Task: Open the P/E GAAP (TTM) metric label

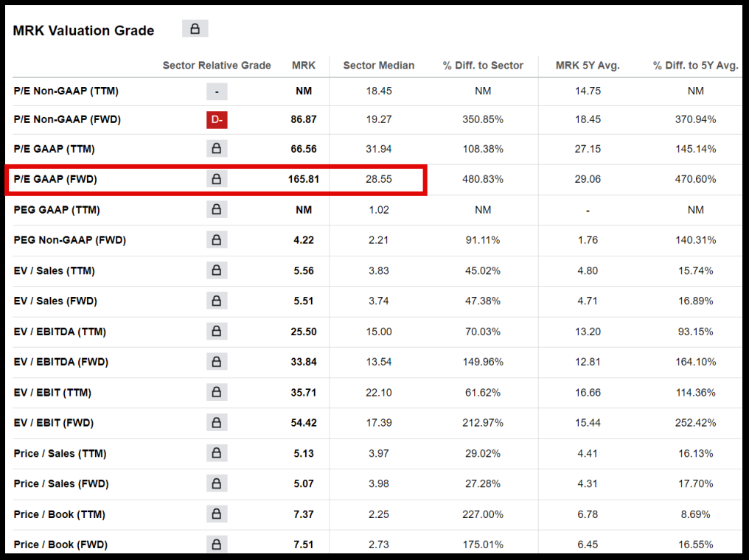Action: tap(54, 149)
